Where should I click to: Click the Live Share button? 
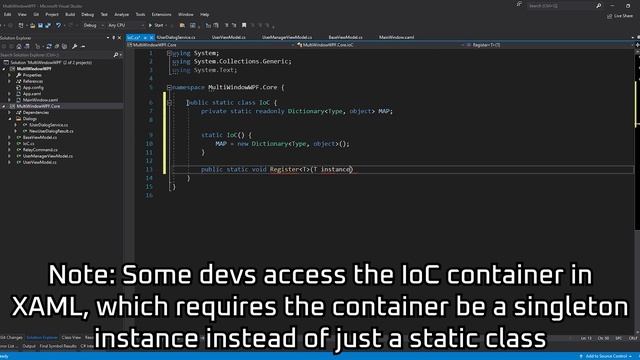pyautogui.click(x=620, y=16)
